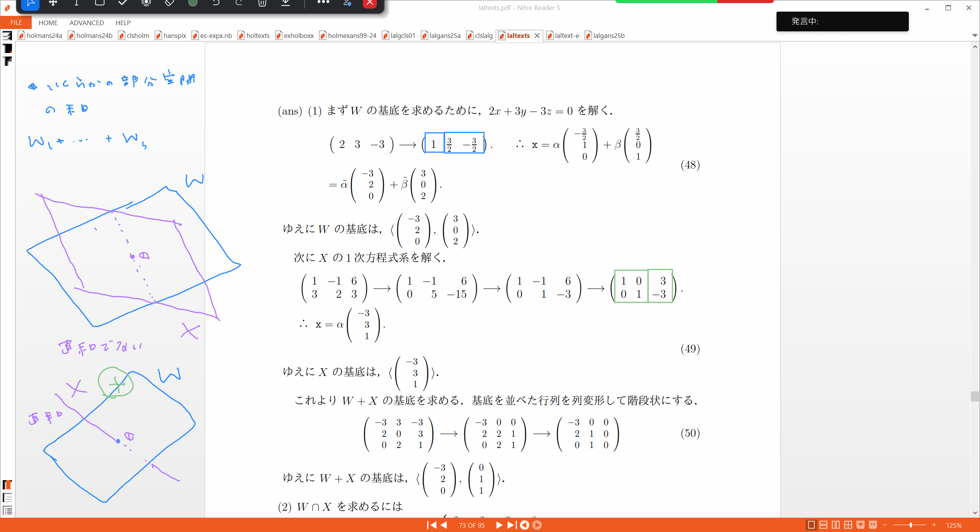
Task: Switch to the lalgcls01 document tab
Action: pyautogui.click(x=399, y=36)
